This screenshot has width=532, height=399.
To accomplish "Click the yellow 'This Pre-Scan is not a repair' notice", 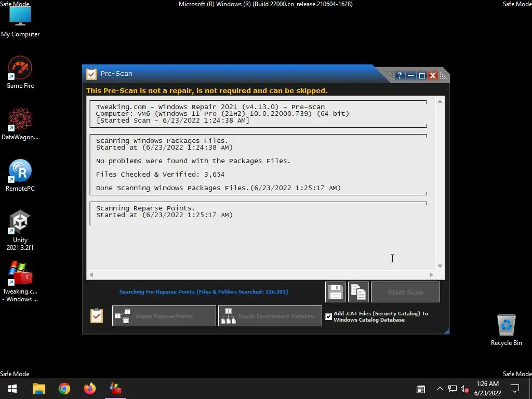I will pos(207,90).
